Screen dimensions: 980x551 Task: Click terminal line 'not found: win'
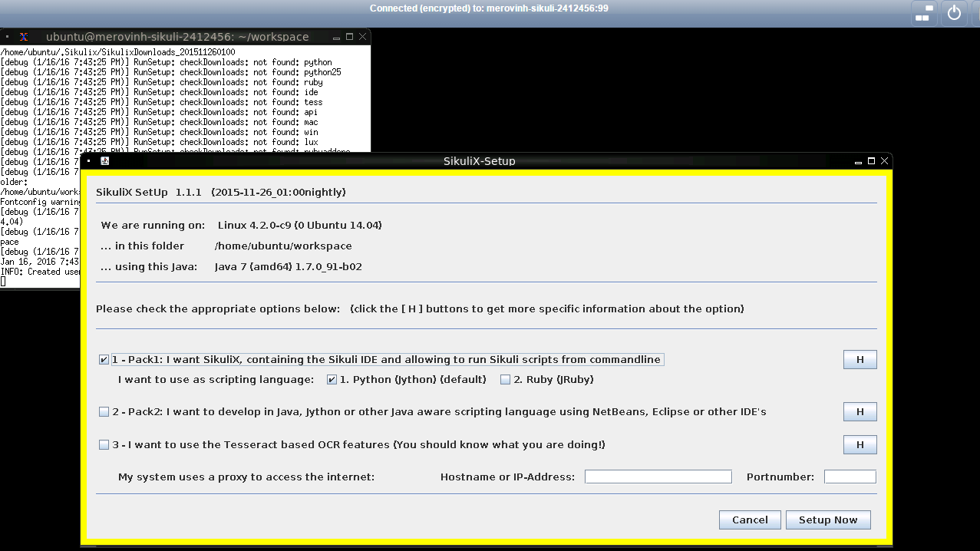(x=159, y=132)
